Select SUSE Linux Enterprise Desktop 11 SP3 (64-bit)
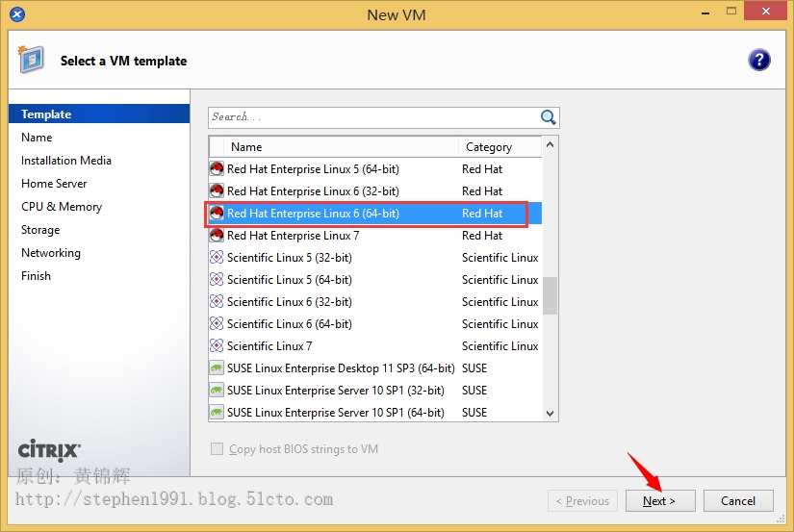 [375, 368]
